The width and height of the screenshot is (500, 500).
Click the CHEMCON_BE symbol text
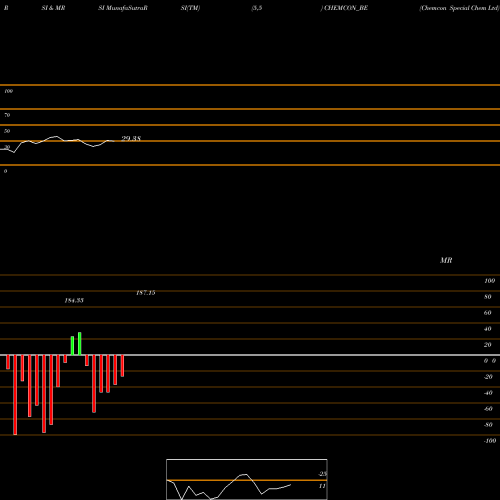pyautogui.click(x=346, y=8)
